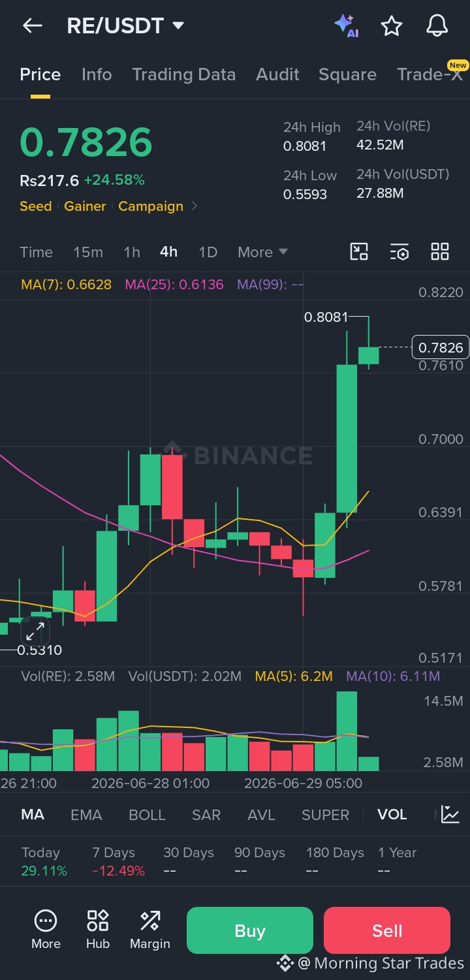The image size is (470, 980).
Task: Tap the MA(7): 0.6628 label
Action: (66, 285)
